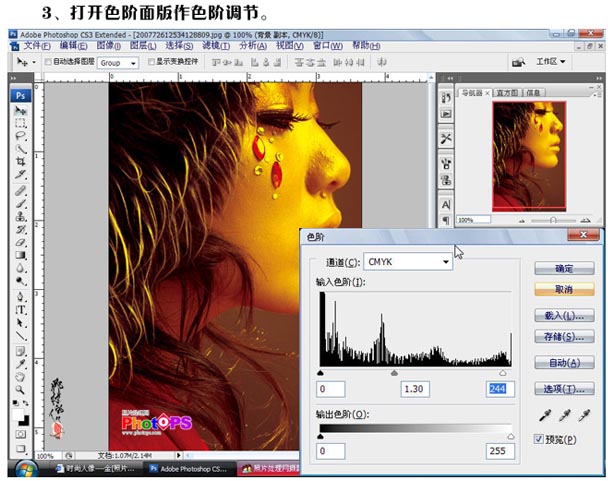Switch to the 直方图 tab
The height and width of the screenshot is (481, 608).
tap(507, 93)
